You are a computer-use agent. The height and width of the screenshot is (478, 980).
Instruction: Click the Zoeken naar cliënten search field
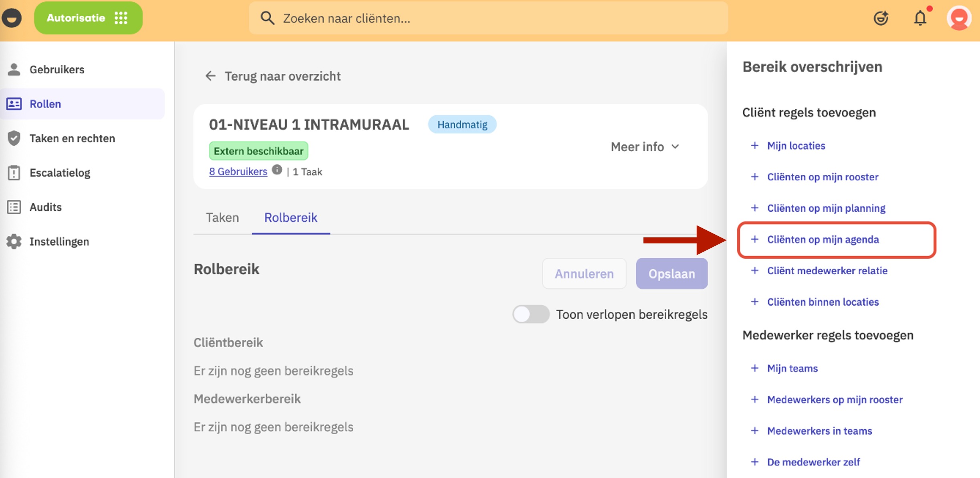488,18
